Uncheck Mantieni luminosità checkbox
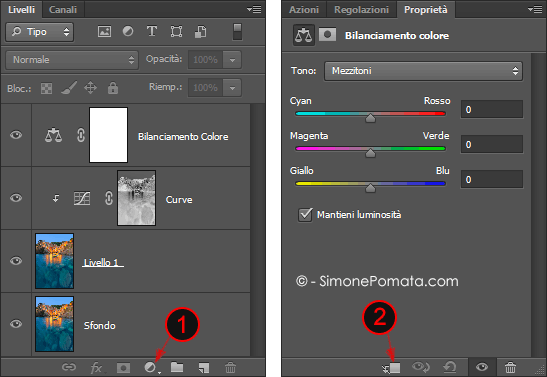Screen dimensions: 547x377 (x=305, y=214)
